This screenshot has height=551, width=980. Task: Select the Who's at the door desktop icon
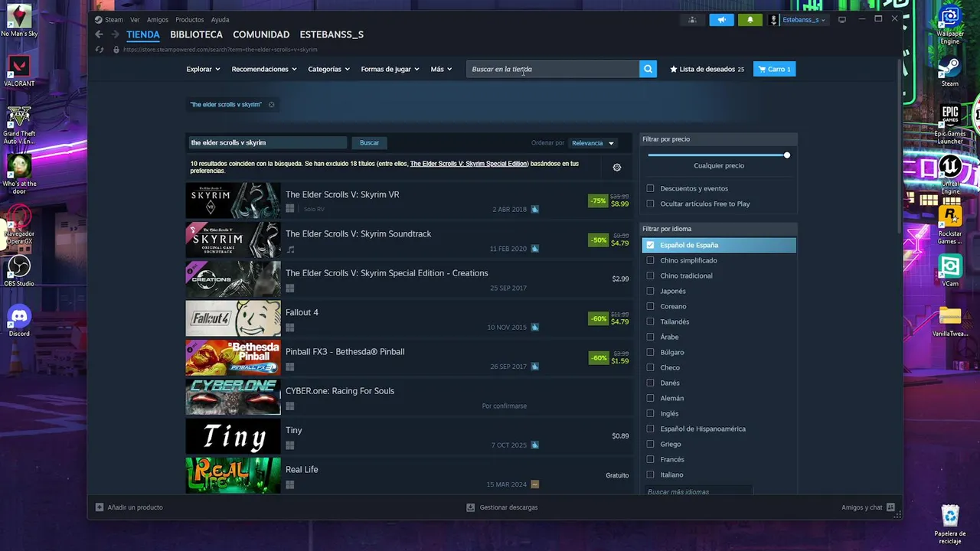tap(19, 174)
